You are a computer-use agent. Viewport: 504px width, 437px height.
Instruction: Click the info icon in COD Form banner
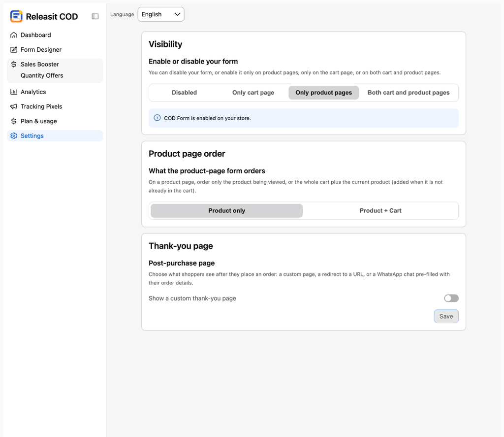pyautogui.click(x=157, y=118)
